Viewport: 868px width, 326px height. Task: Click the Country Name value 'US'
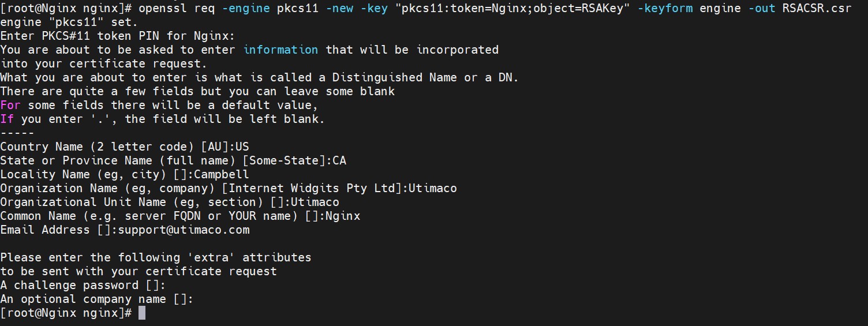[x=242, y=147]
